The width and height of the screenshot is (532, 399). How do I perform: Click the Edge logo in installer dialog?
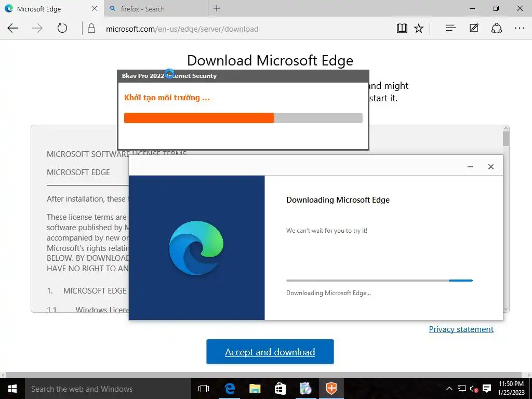(x=196, y=248)
